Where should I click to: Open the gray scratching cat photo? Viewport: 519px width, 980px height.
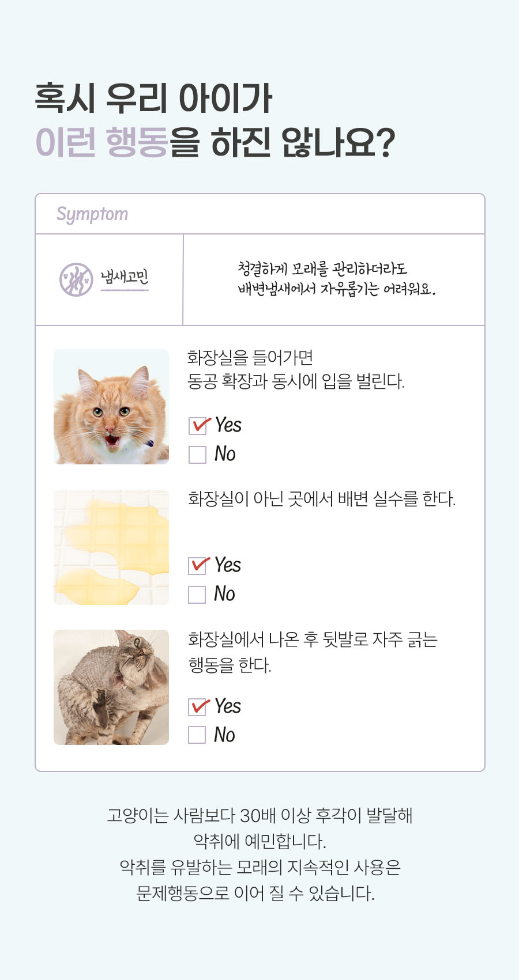coord(111,687)
